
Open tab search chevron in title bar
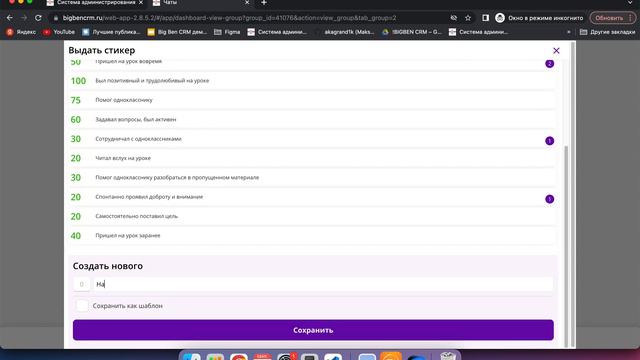tap(631, 2)
